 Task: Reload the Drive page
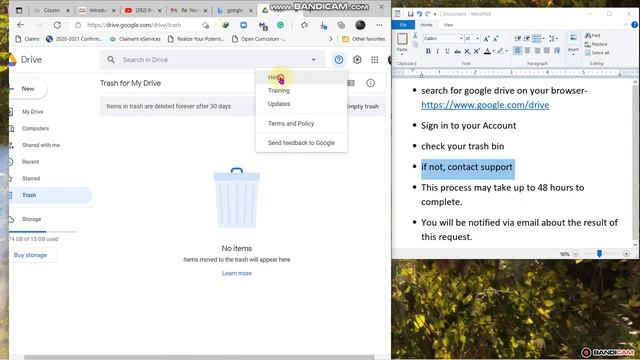click(57, 25)
